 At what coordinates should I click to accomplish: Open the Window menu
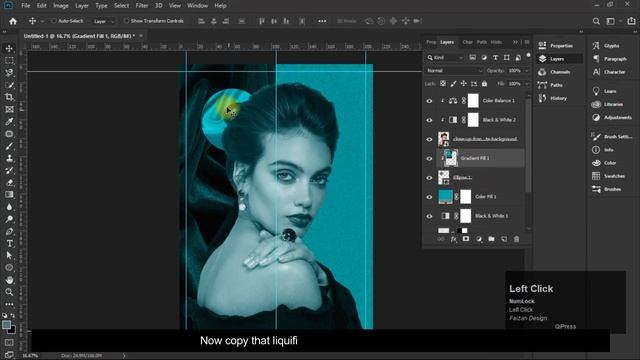[x=198, y=6]
